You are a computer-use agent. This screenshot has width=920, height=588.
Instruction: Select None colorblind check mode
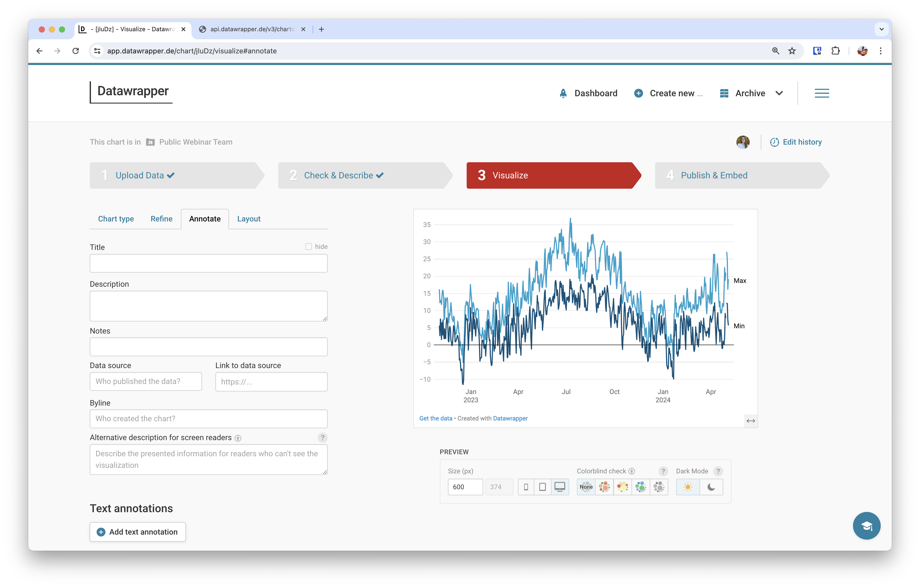tap(586, 487)
